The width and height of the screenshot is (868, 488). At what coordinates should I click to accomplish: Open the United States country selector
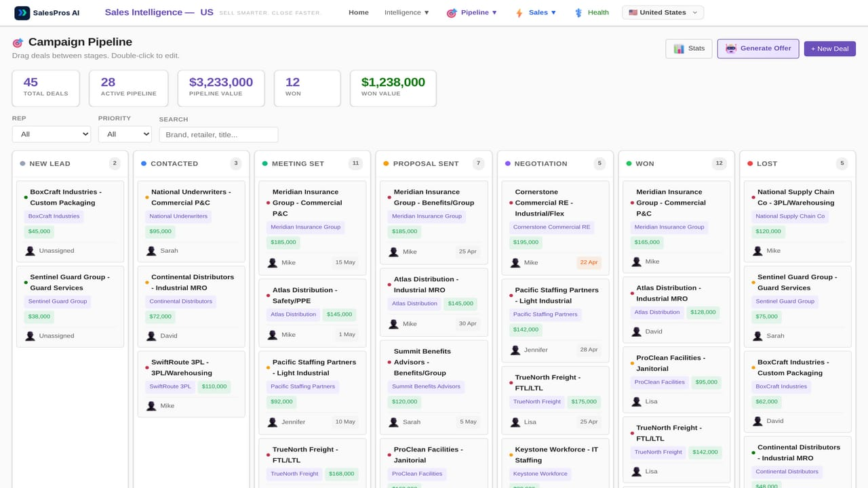[663, 12]
